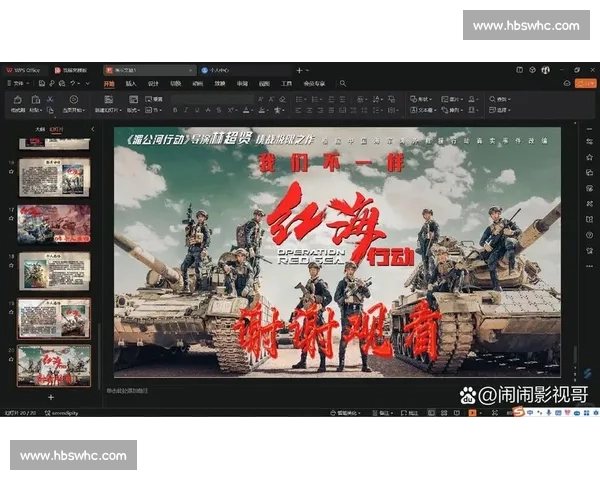The image size is (600, 480).
Task: Toggle Italic formatting
Action: [186, 110]
